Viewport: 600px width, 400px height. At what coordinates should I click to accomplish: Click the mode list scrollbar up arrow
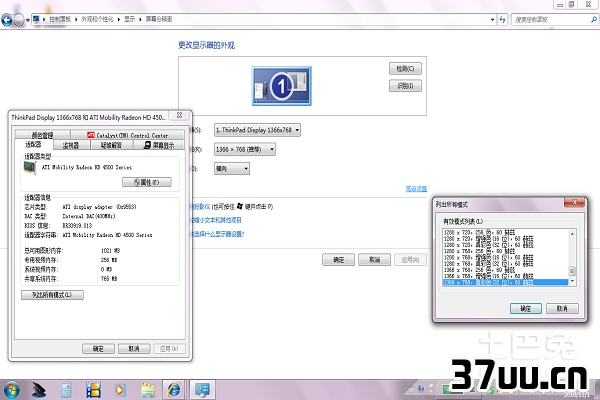[x=572, y=233]
